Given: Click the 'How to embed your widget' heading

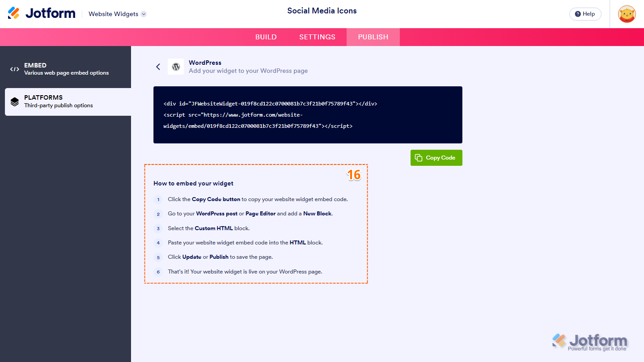Looking at the screenshot, I should [193, 183].
